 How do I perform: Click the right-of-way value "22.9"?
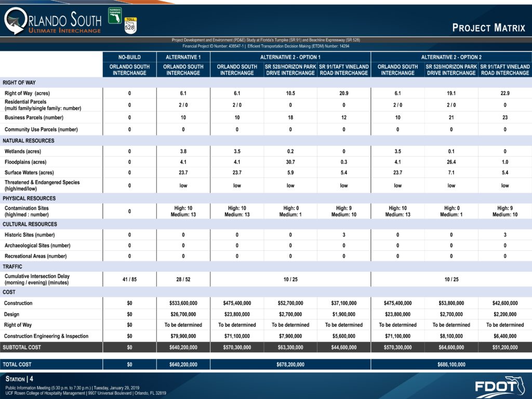(x=505, y=94)
